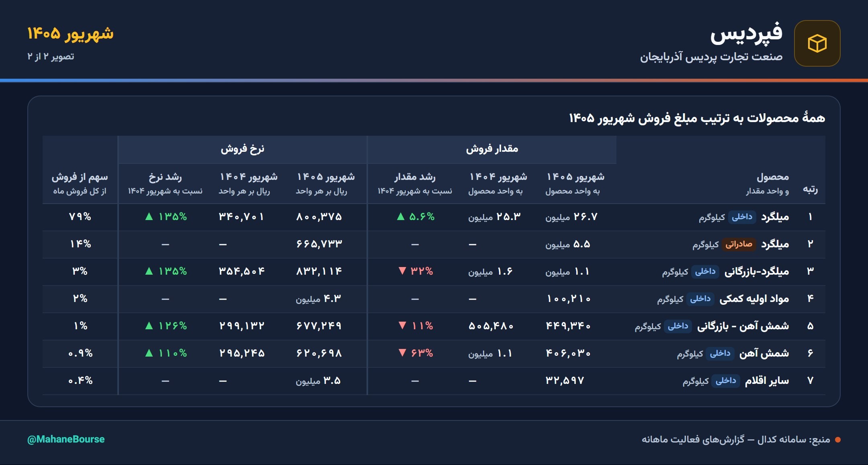
Task: Click the green up arrow beside ۵.۶٪
Action: point(401,216)
